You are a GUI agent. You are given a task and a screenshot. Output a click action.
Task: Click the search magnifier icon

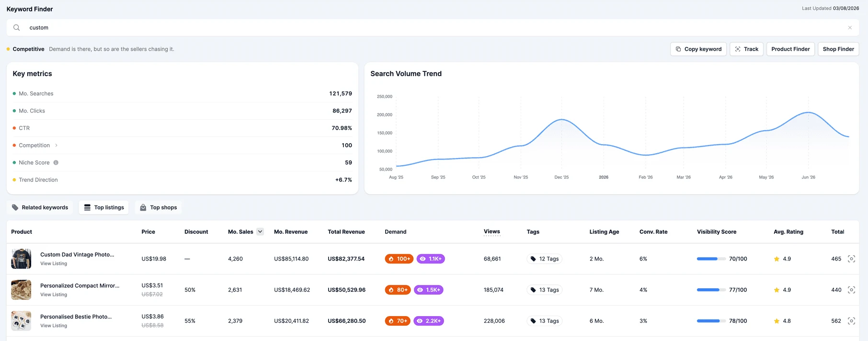[16, 28]
